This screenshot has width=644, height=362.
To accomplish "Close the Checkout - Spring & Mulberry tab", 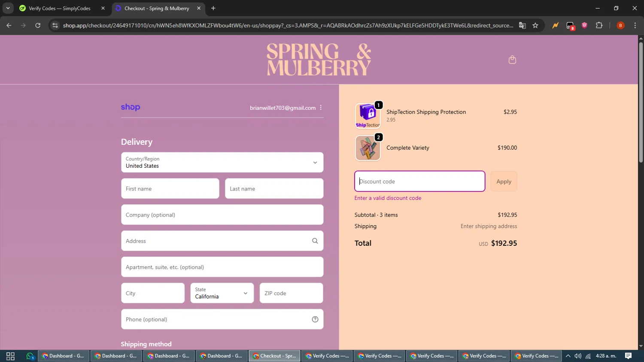I will (199, 8).
